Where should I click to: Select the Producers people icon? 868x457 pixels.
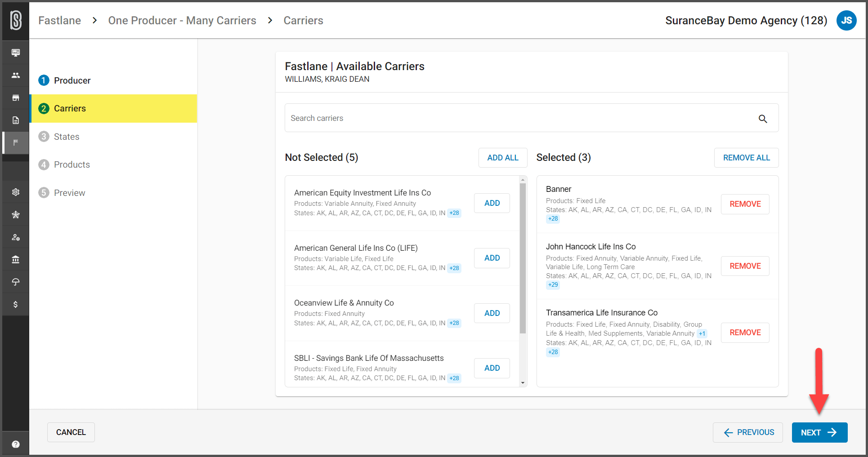[15, 75]
